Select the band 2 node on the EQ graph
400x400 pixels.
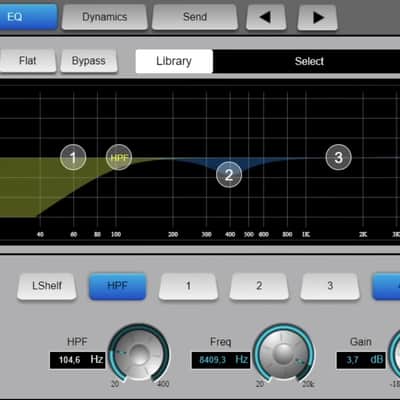tap(229, 175)
